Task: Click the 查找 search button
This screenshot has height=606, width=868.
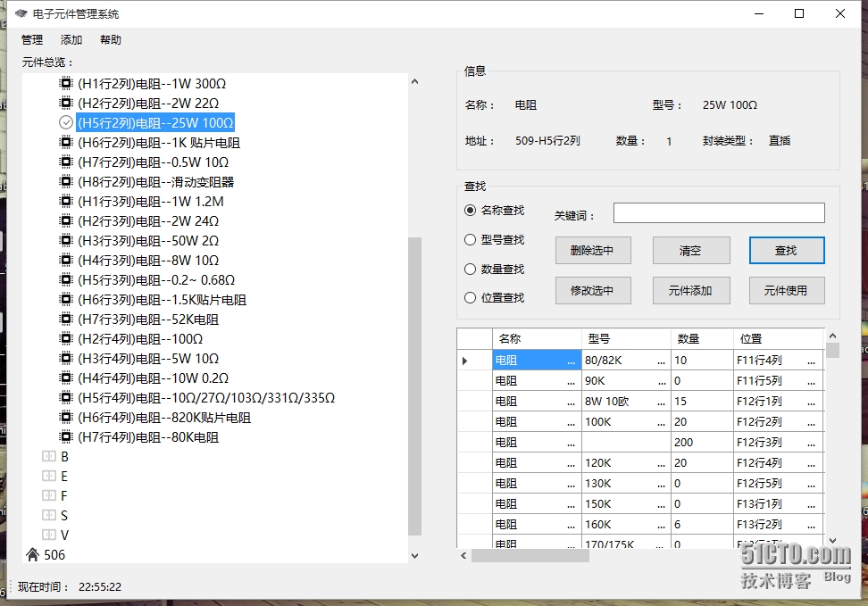Action: [x=787, y=251]
